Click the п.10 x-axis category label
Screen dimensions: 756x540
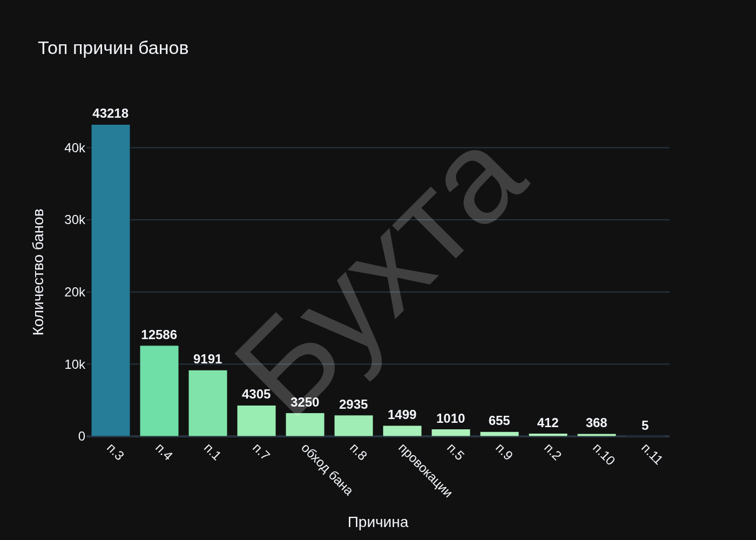pyautogui.click(x=603, y=454)
